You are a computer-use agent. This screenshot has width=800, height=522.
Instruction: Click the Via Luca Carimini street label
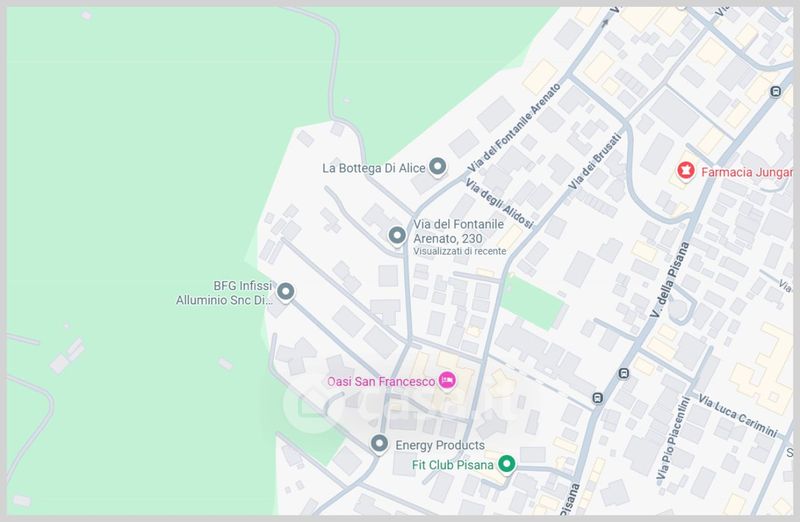tap(737, 415)
